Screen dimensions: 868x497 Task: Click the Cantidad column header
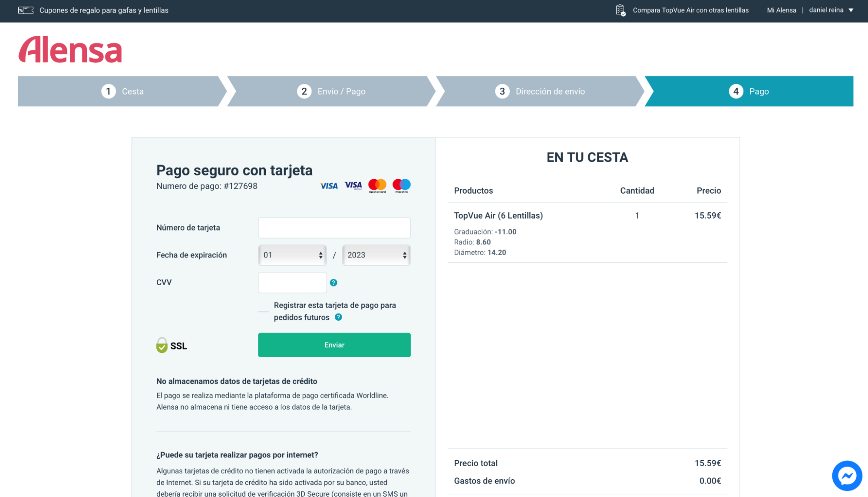[637, 191]
